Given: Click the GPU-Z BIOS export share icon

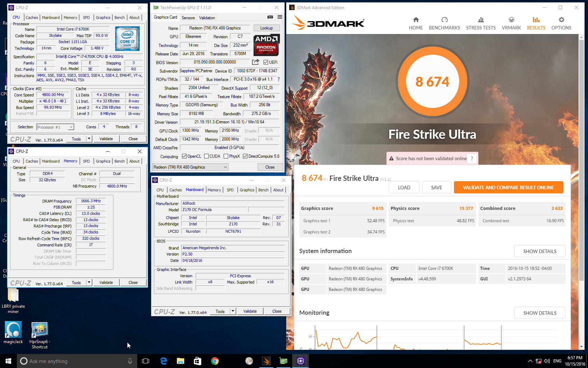Looking at the screenshot, I should point(256,62).
